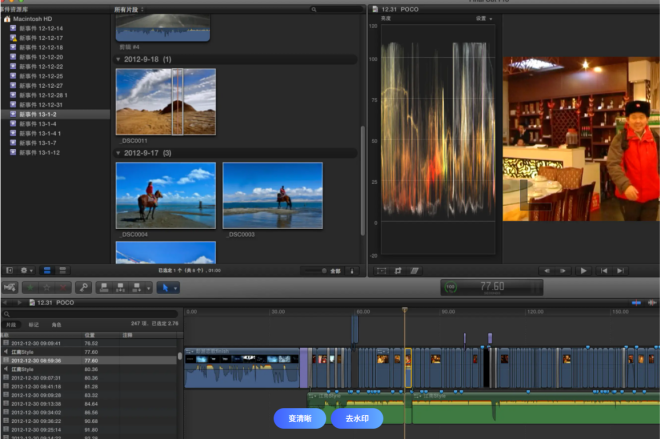The height and width of the screenshot is (439, 661).
Task: Click the crop icon below the scopes
Action: pos(397,270)
